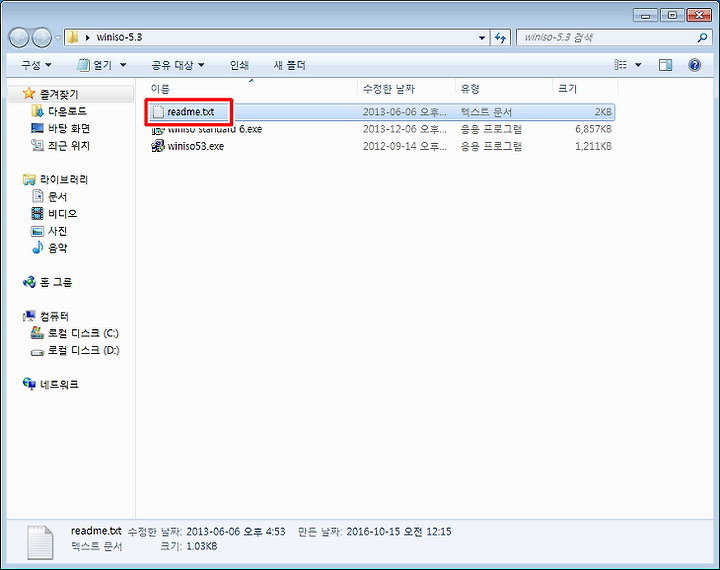This screenshot has height=570, width=720.
Task: Click the 2012-09-14 date cell
Action: tap(404, 146)
